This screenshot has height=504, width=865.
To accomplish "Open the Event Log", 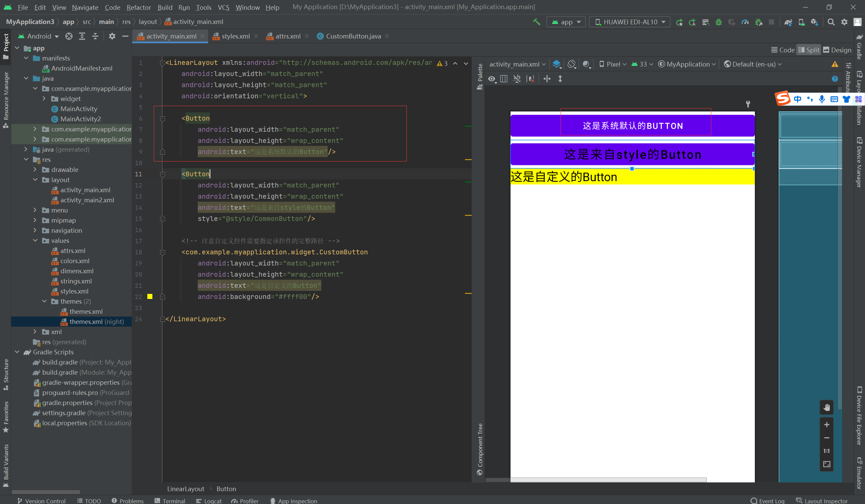I will click(x=767, y=501).
